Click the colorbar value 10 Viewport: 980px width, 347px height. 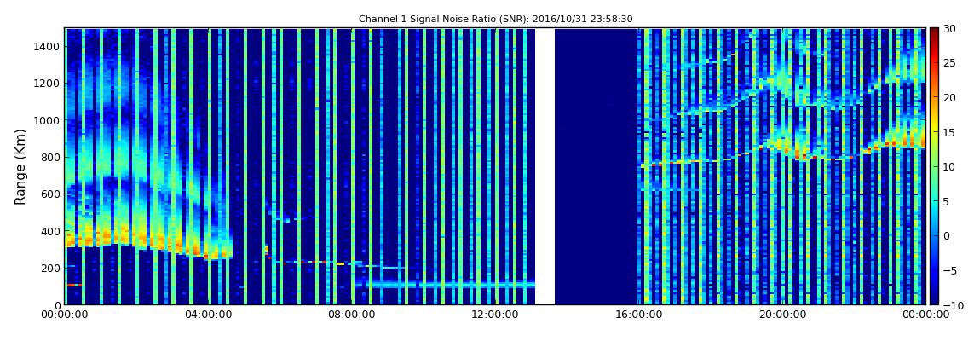coord(948,166)
